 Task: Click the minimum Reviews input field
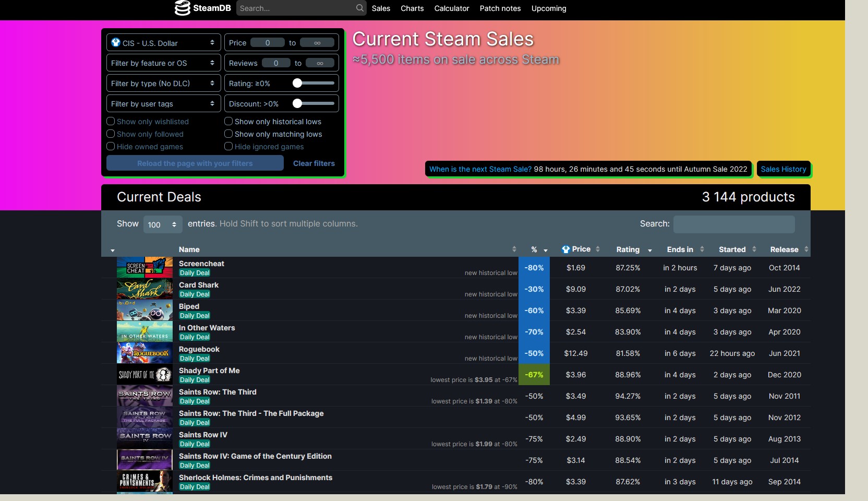[276, 63]
